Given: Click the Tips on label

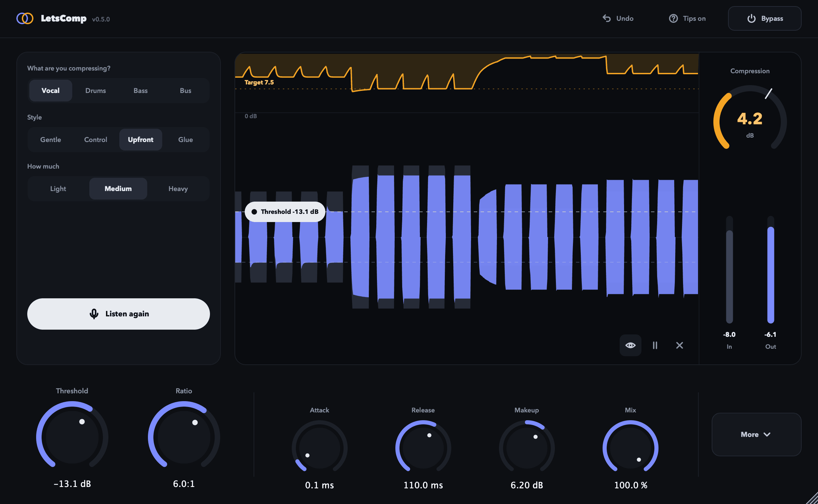Looking at the screenshot, I should [694, 18].
